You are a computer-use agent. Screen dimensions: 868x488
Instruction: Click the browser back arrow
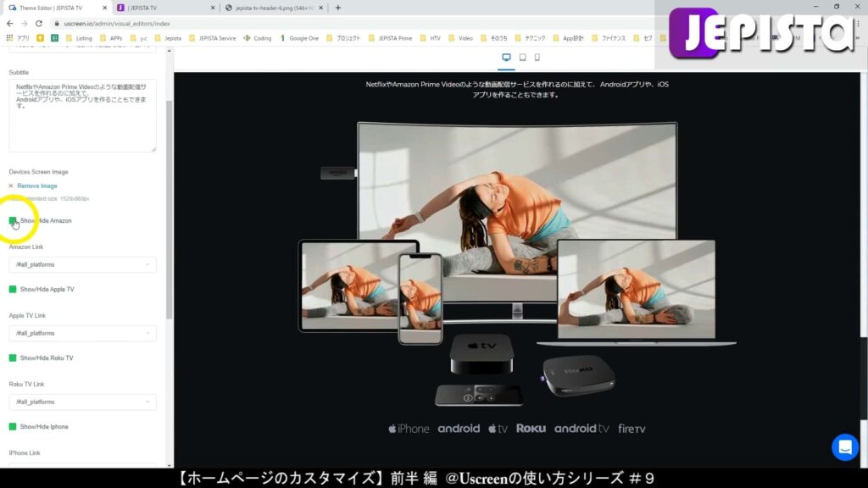10,23
